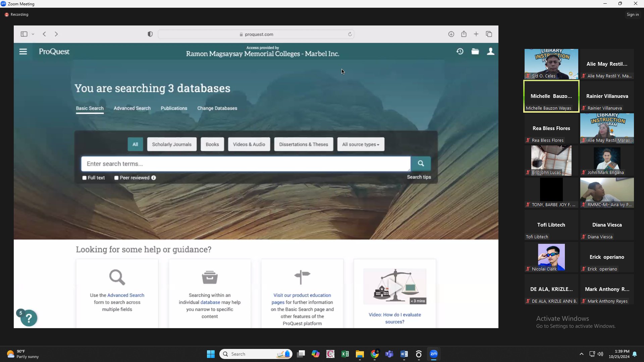The height and width of the screenshot is (362, 644).
Task: Open the Publications tab
Action: click(x=174, y=108)
